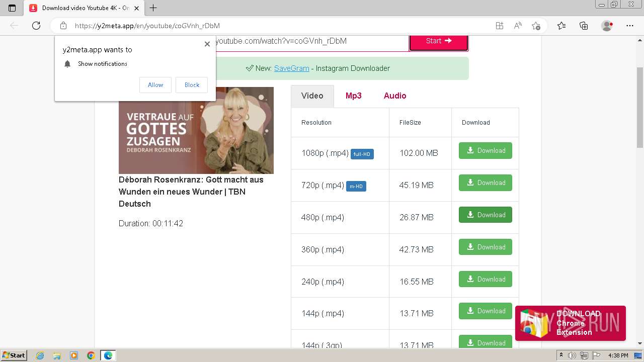The height and width of the screenshot is (362, 644).
Task: Click the back navigation arrow
Action: (x=14, y=26)
